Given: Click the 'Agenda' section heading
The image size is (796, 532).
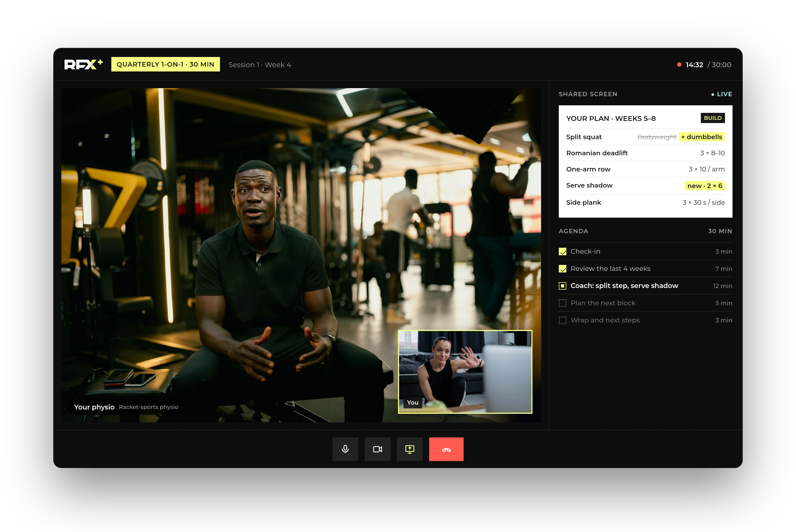Looking at the screenshot, I should tap(573, 231).
